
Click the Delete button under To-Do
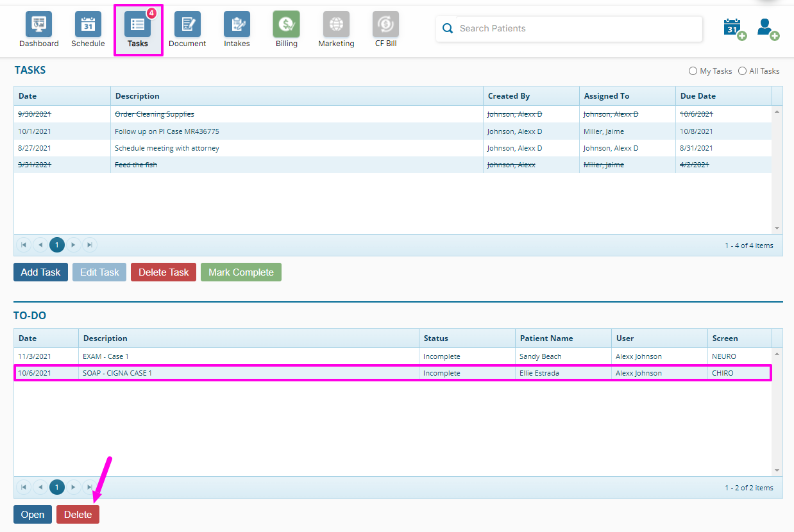point(78,515)
